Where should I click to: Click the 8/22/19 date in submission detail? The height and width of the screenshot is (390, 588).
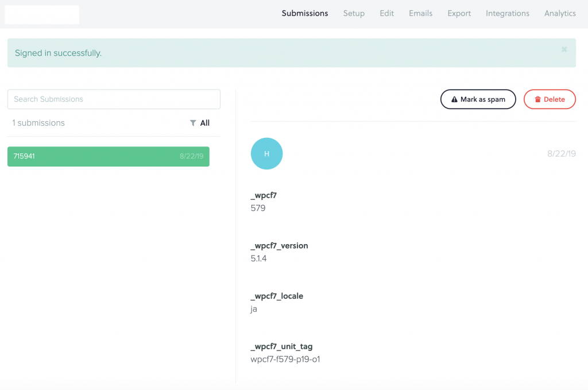pyautogui.click(x=562, y=154)
